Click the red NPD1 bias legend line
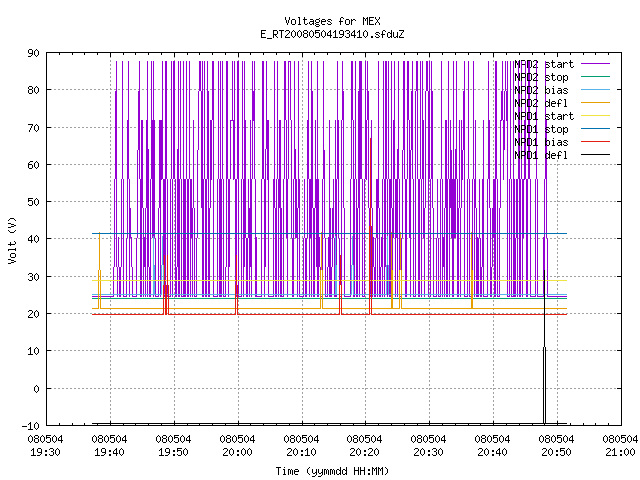640x480 pixels. [x=596, y=142]
